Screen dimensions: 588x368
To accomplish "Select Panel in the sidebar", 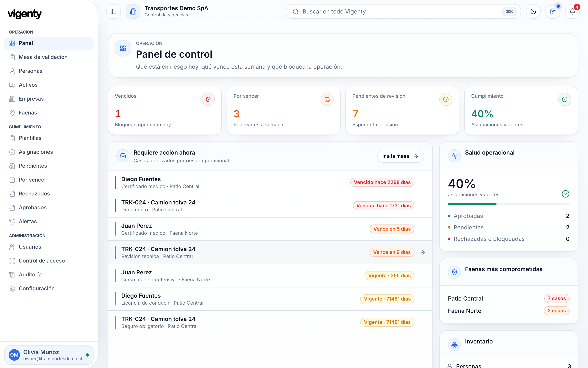I will tap(49, 43).
